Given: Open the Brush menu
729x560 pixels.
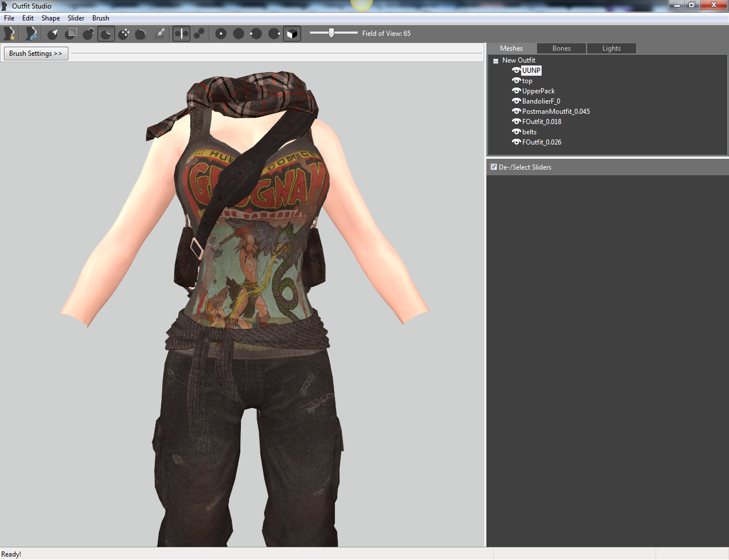Looking at the screenshot, I should (101, 18).
